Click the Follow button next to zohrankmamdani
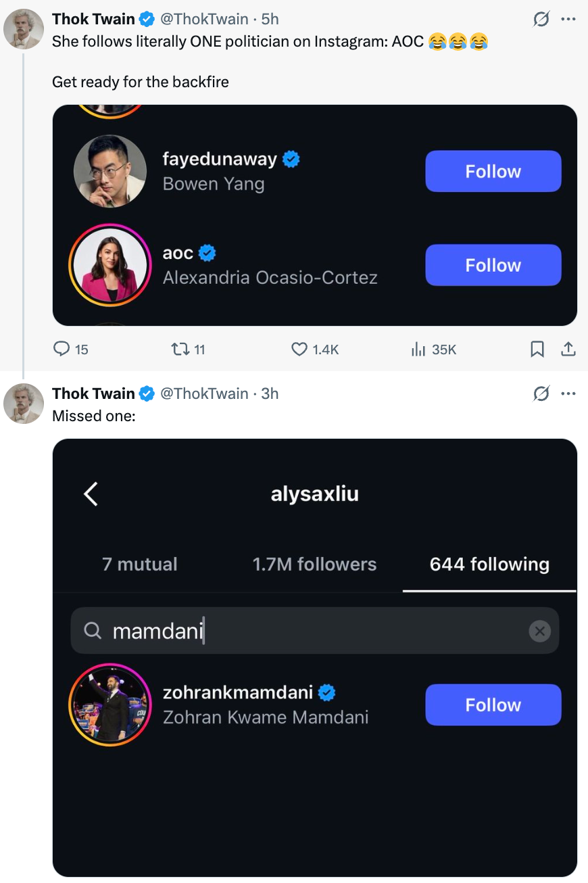The height and width of the screenshot is (883, 588). [x=493, y=705]
